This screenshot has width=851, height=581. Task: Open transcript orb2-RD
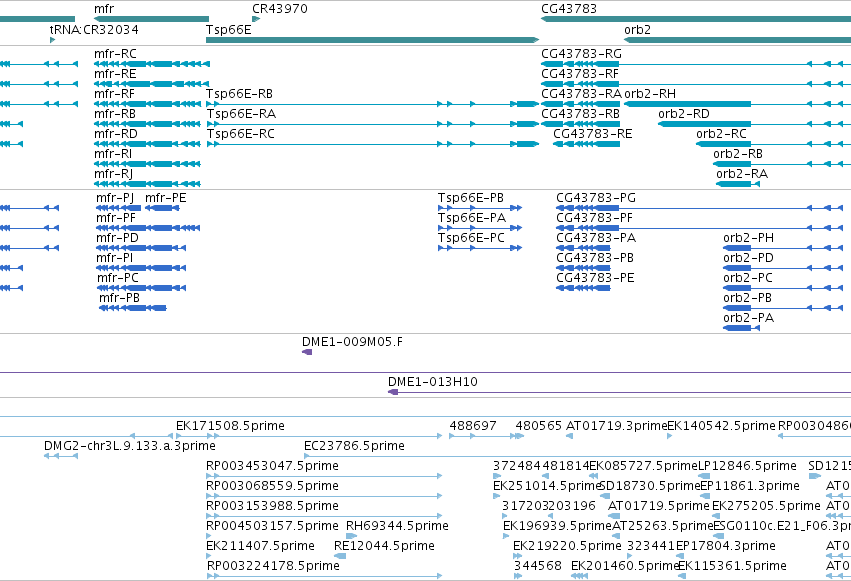click(754, 124)
